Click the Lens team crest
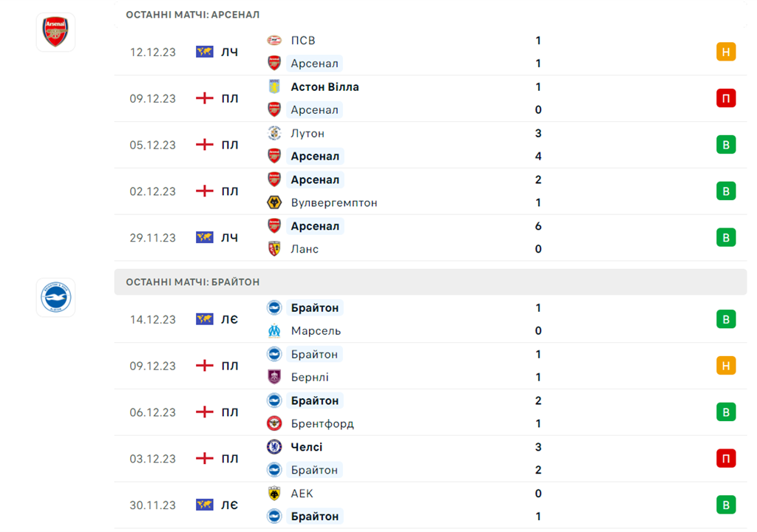Image resolution: width=757 pixels, height=532 pixels. (274, 249)
